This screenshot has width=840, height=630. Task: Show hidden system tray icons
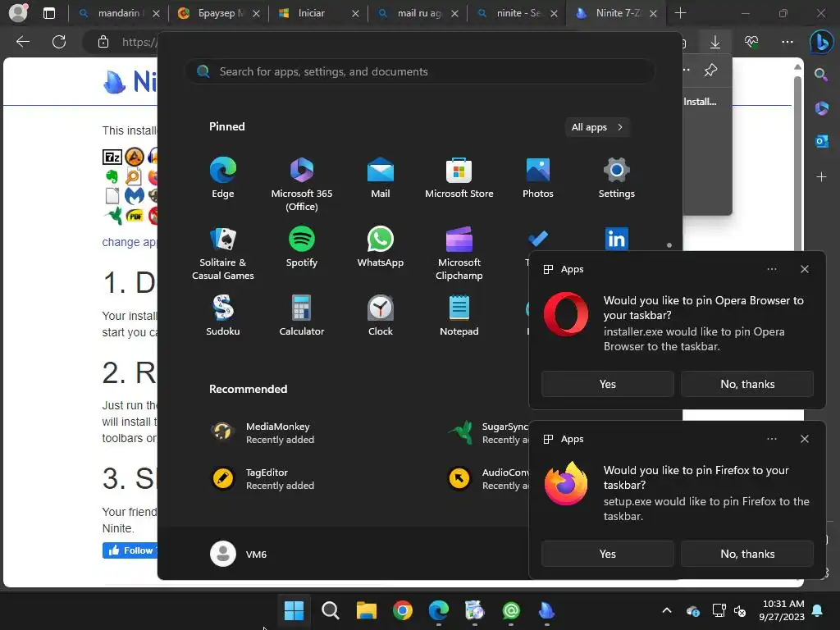pos(666,610)
